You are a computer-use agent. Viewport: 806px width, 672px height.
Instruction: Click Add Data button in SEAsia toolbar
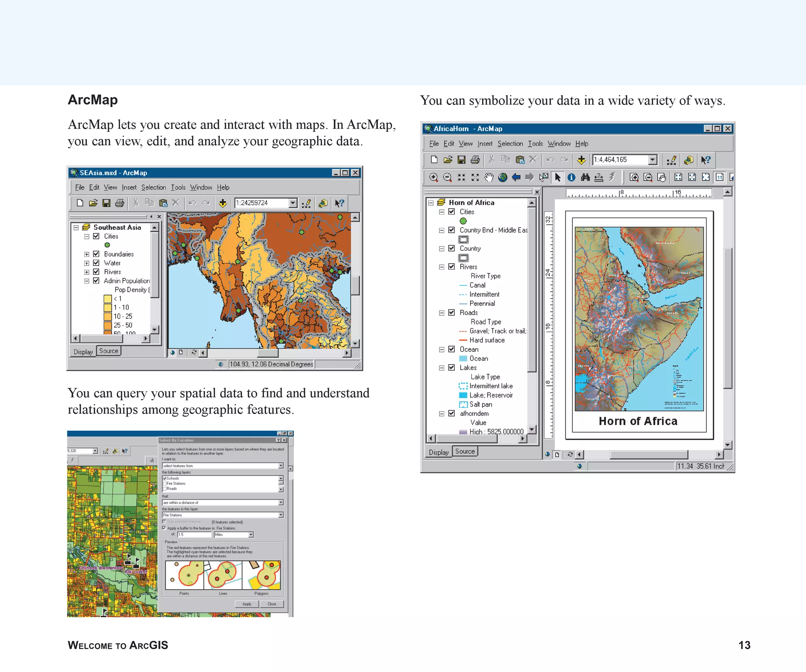click(x=223, y=203)
